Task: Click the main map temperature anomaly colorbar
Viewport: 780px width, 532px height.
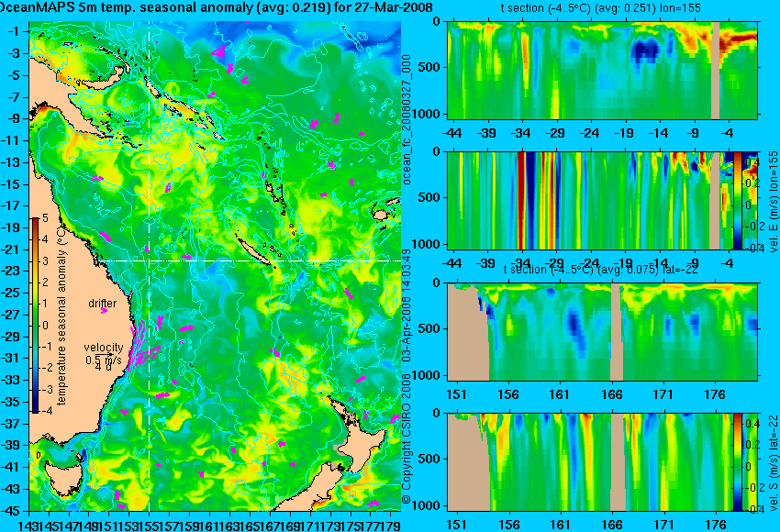Action: [35, 316]
